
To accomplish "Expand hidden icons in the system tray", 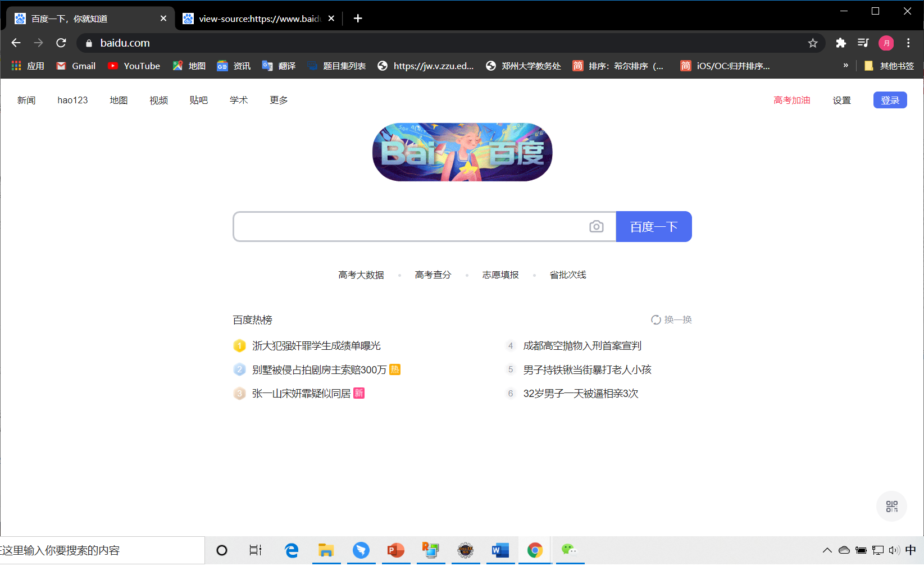I will click(x=827, y=550).
